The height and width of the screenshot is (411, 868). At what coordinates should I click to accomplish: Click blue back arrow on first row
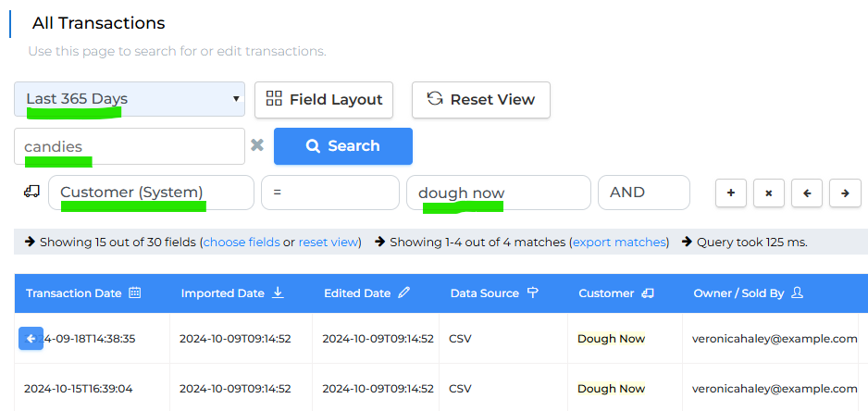click(x=31, y=339)
